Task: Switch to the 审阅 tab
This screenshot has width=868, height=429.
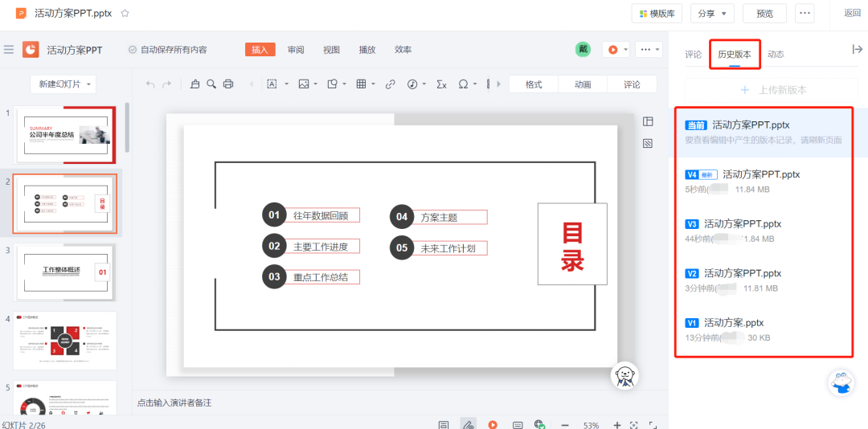Action: (296, 49)
